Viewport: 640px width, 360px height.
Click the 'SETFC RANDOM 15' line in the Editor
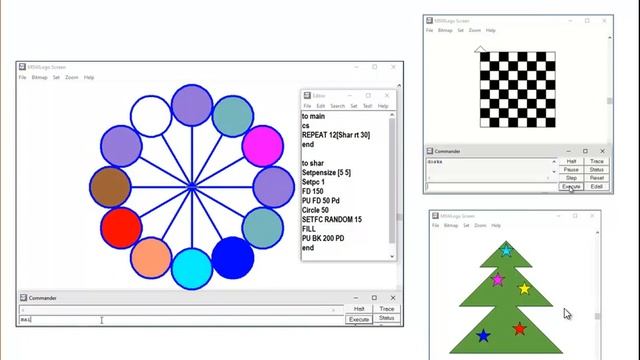[332, 220]
